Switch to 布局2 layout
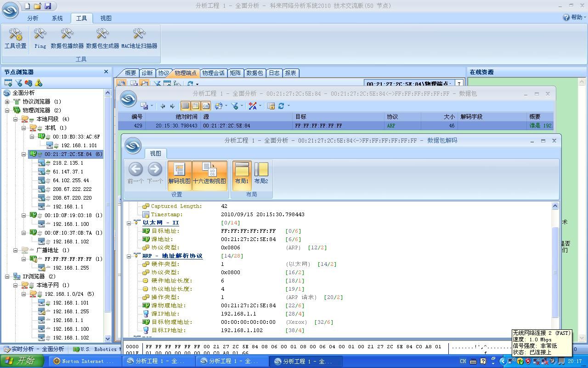 coord(261,173)
